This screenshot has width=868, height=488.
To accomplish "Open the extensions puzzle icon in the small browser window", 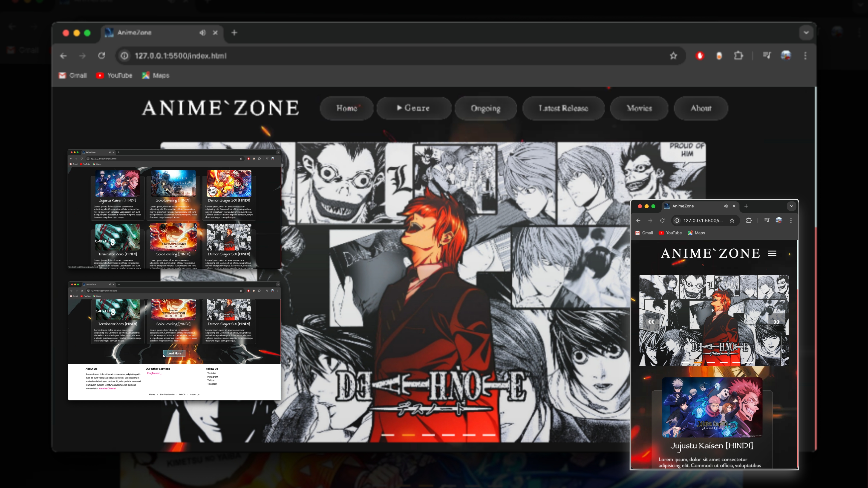I will click(749, 221).
